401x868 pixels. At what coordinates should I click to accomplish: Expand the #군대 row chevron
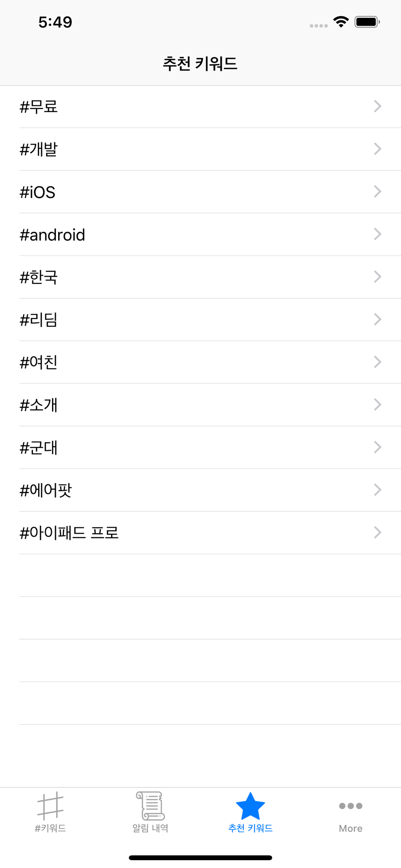(378, 447)
